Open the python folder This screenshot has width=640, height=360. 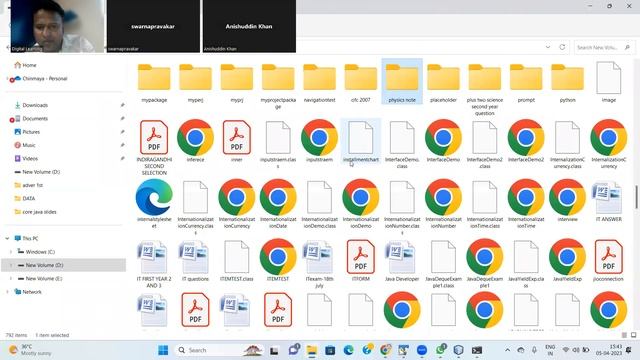pyautogui.click(x=567, y=82)
